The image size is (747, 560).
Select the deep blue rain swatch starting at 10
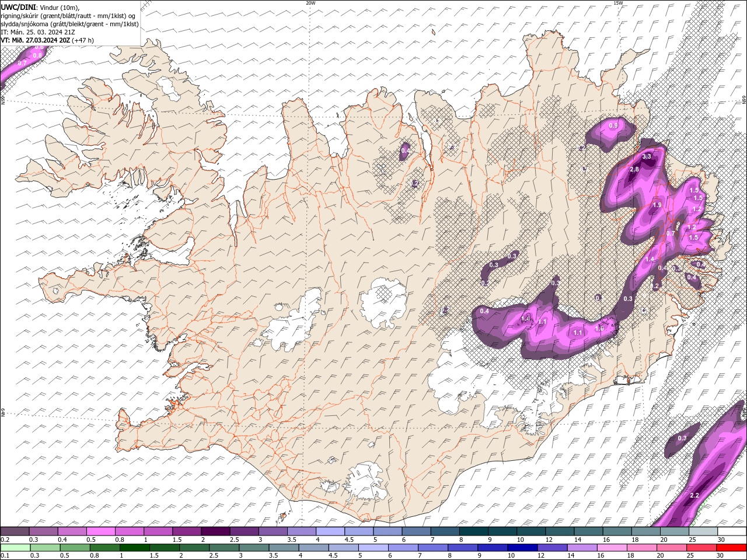(522, 547)
